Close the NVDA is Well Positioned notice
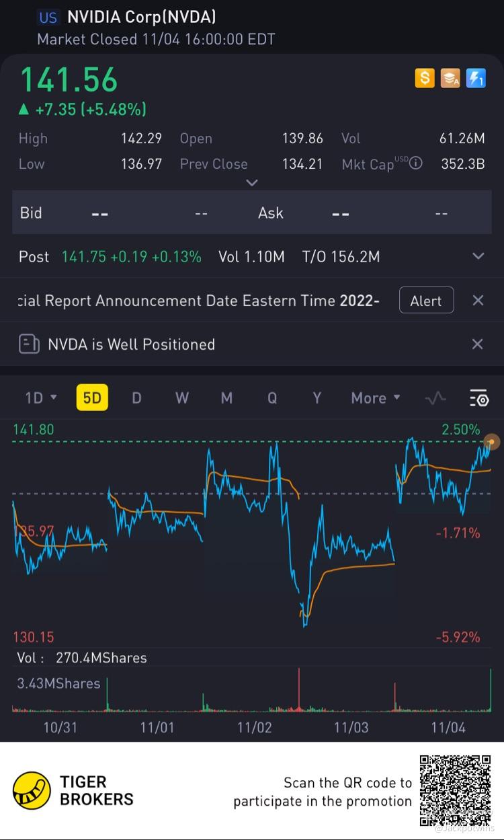Screen dimensions: 504x840 click(x=477, y=344)
